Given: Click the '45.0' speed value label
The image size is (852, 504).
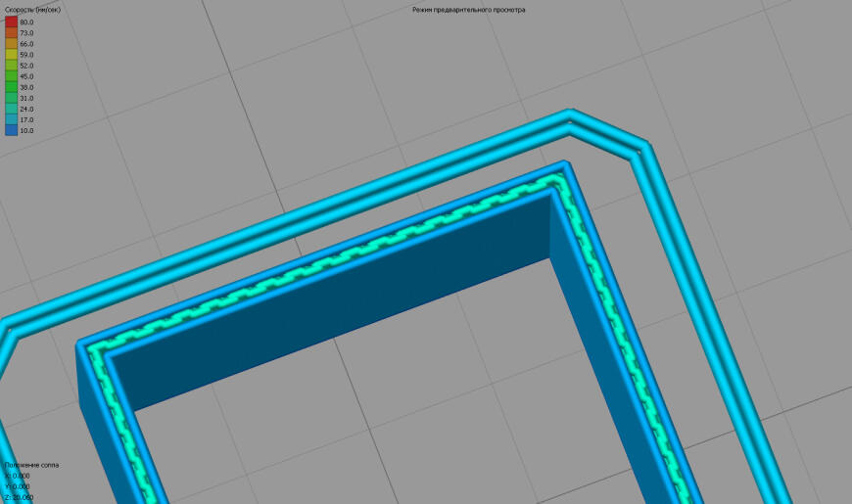Looking at the screenshot, I should (26, 76).
